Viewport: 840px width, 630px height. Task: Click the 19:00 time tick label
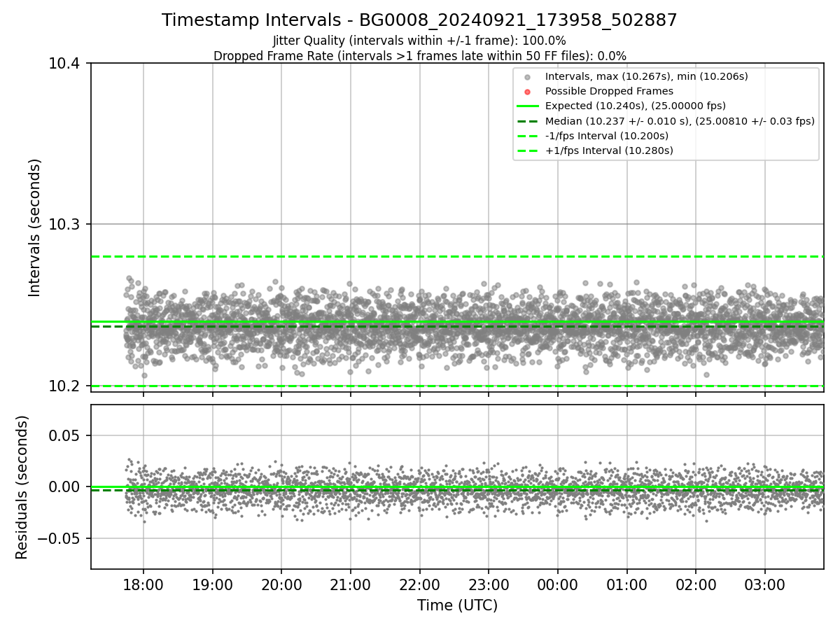click(x=212, y=584)
